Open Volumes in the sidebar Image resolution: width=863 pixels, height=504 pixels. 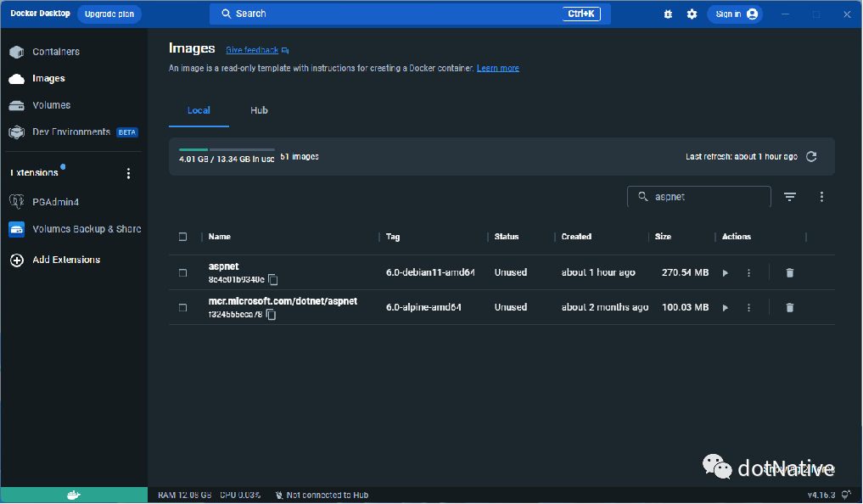(x=51, y=105)
